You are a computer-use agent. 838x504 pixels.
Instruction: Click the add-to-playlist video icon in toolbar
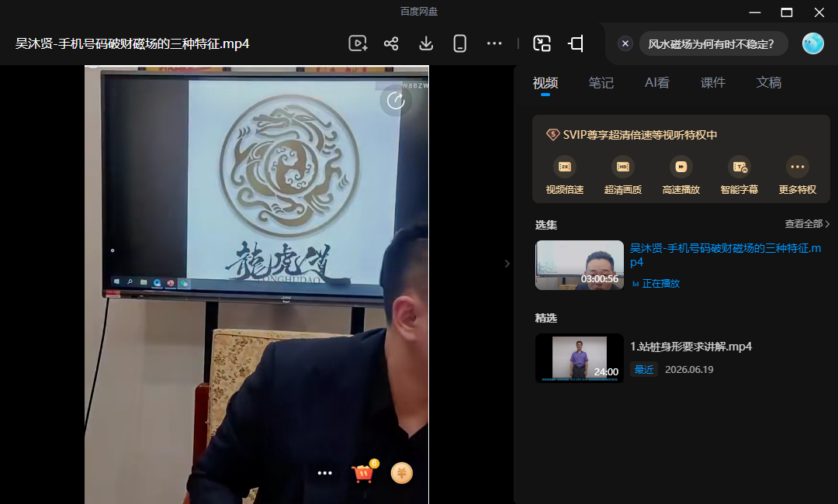(x=358, y=43)
